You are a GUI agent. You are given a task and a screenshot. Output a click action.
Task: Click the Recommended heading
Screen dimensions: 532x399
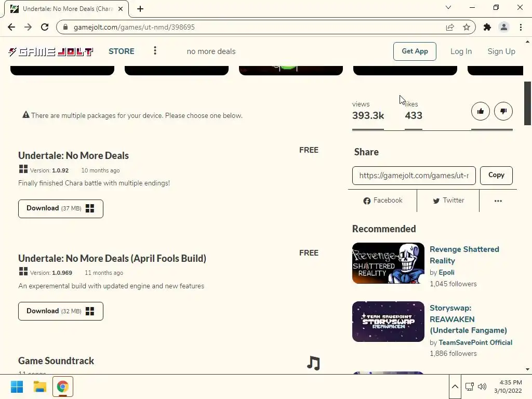click(384, 229)
